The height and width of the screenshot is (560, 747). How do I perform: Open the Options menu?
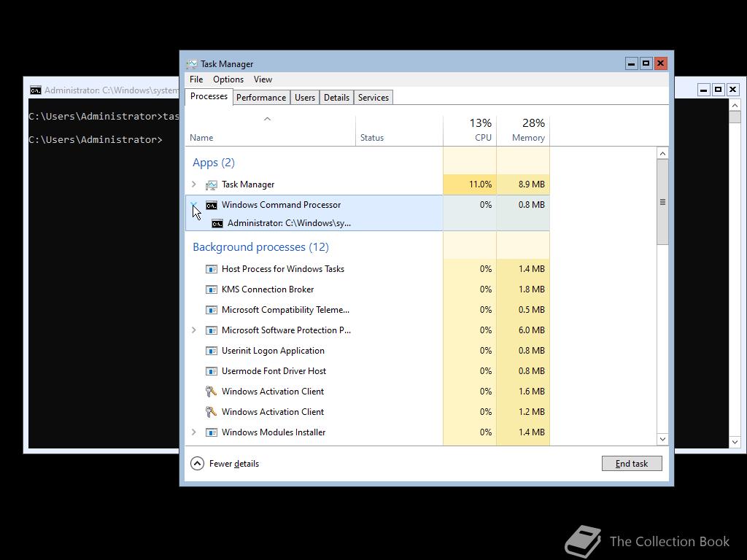[x=228, y=79]
